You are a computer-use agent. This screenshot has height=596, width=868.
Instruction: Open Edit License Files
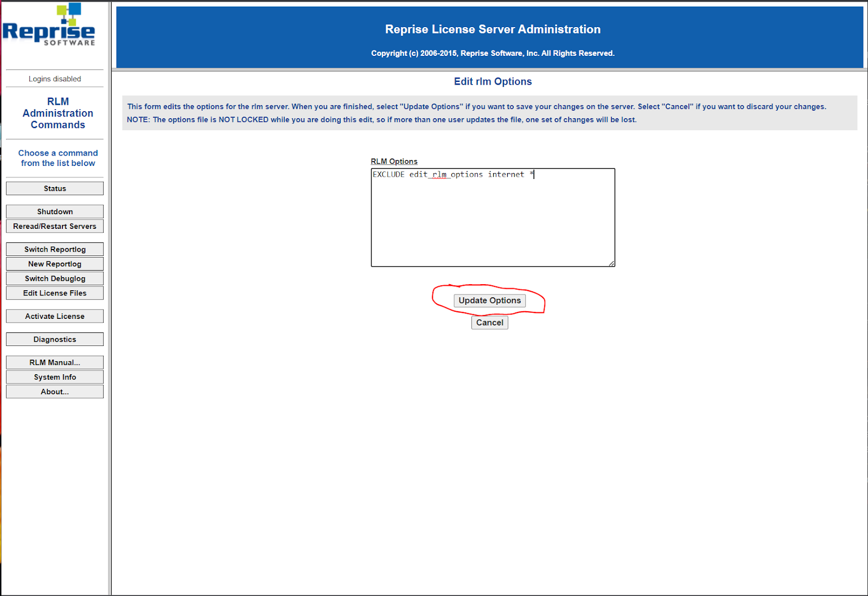pos(54,293)
